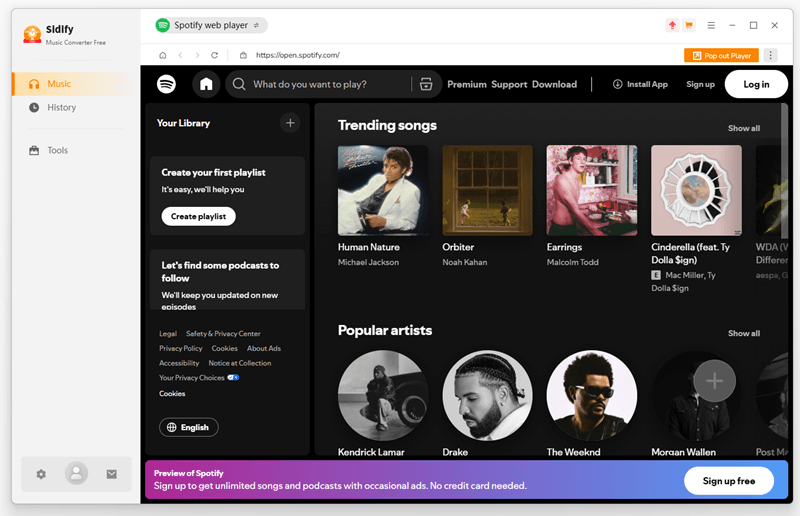Open the Browse icon in search bar

click(x=426, y=84)
